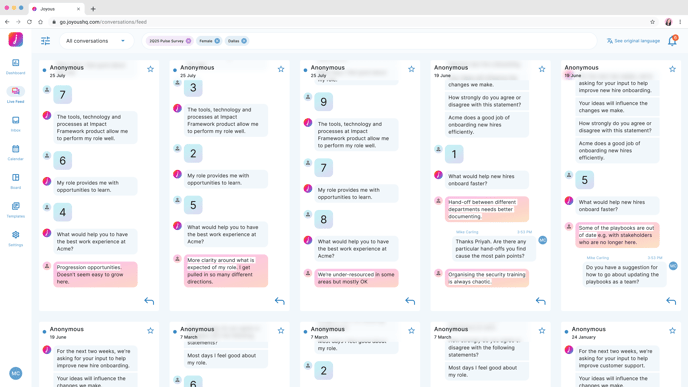Select the 'Progression opportunities' comment bubble
688x387 pixels.
[95, 274]
